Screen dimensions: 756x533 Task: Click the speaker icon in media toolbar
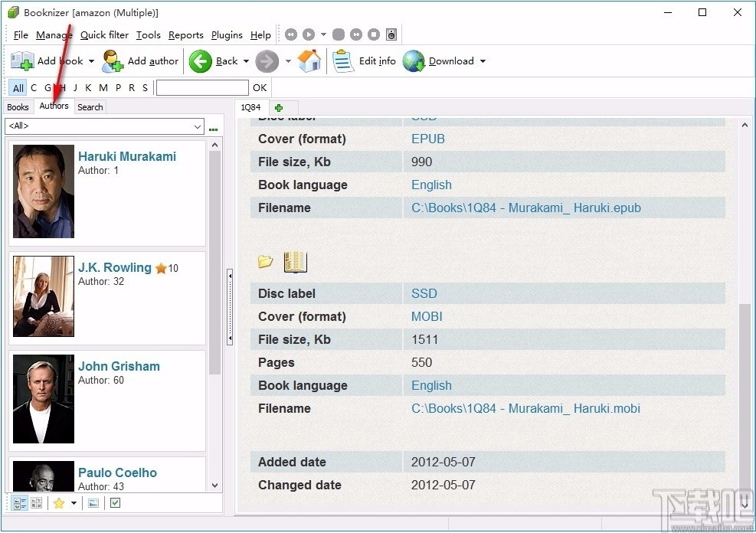point(391,34)
